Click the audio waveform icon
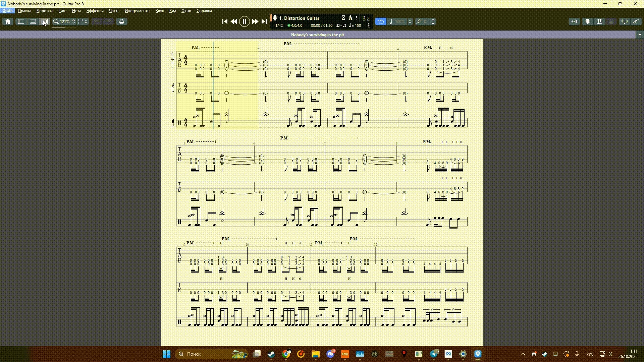 tap(575, 21)
